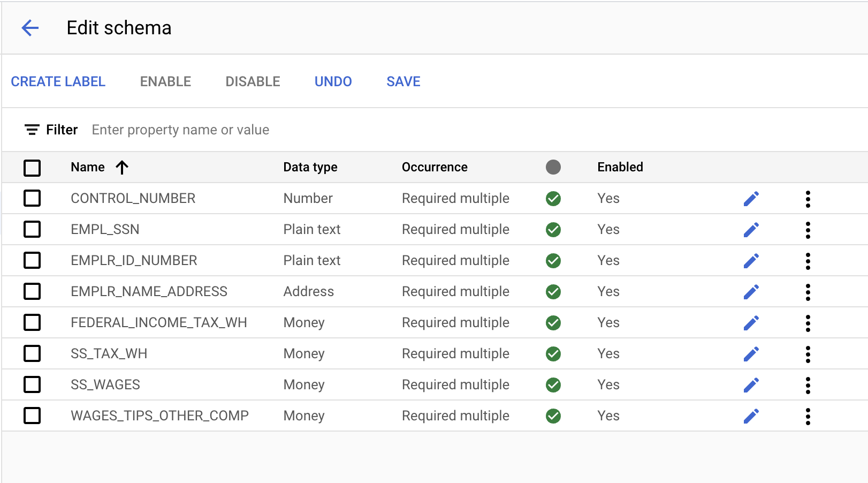Click UNDO in the toolbar
868x483 pixels.
(x=332, y=81)
